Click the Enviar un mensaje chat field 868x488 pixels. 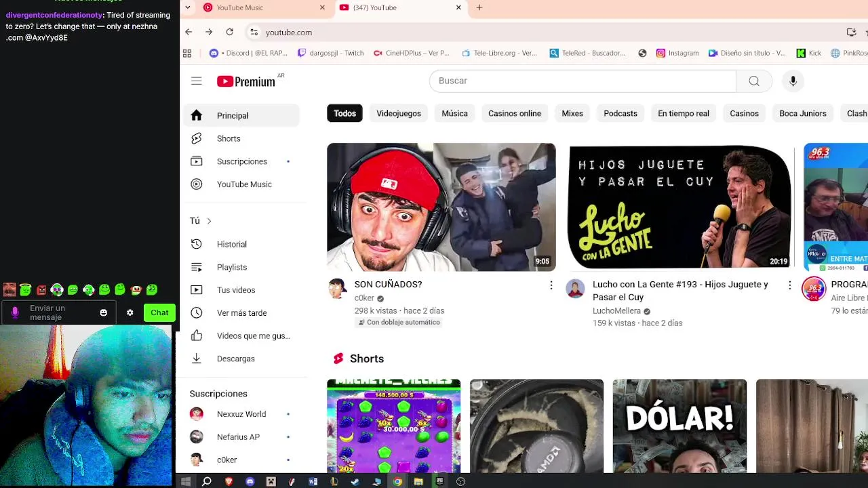[x=58, y=312]
